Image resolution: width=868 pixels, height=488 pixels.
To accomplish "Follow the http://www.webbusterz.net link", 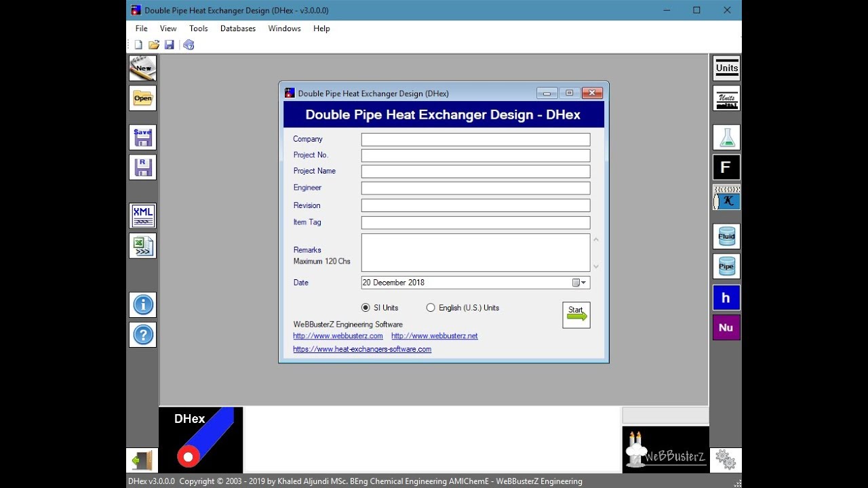I will [435, 336].
